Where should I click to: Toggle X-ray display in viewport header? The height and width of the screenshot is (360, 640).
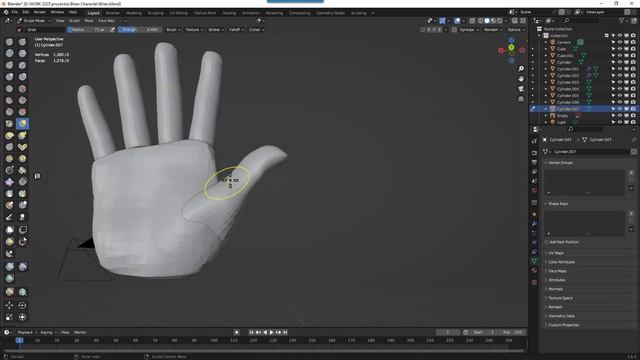click(x=472, y=20)
